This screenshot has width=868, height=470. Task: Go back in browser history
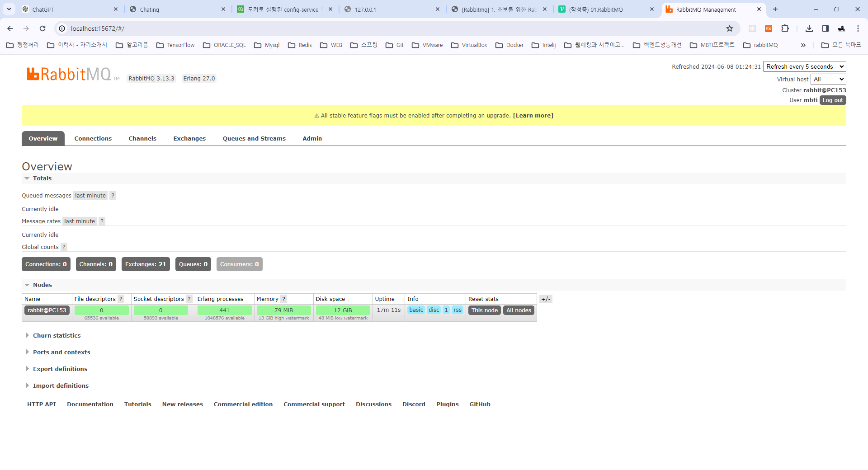(x=10, y=28)
